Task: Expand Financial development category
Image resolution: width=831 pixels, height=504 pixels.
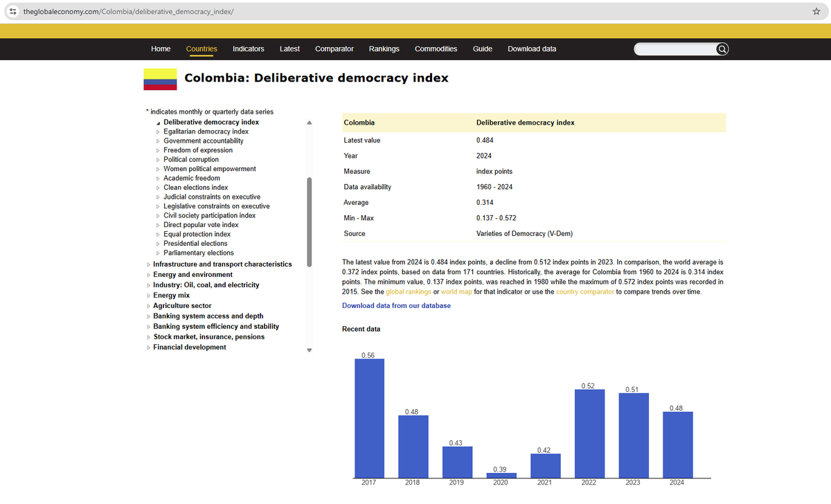Action: [x=148, y=348]
